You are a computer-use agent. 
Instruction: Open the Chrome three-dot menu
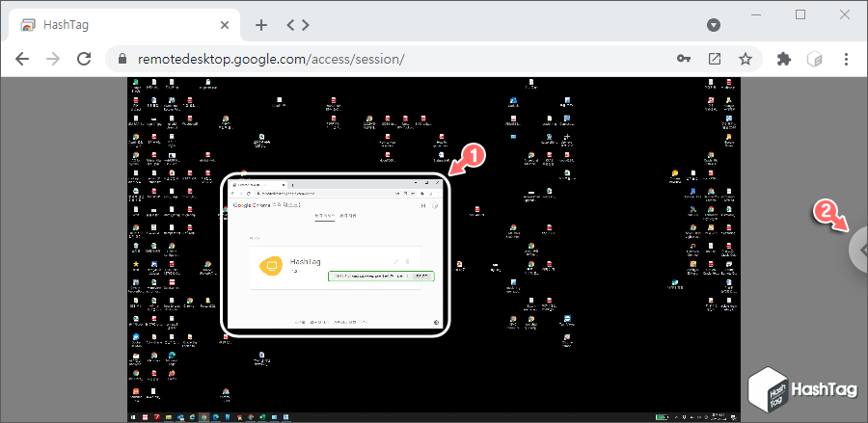pyautogui.click(x=846, y=59)
